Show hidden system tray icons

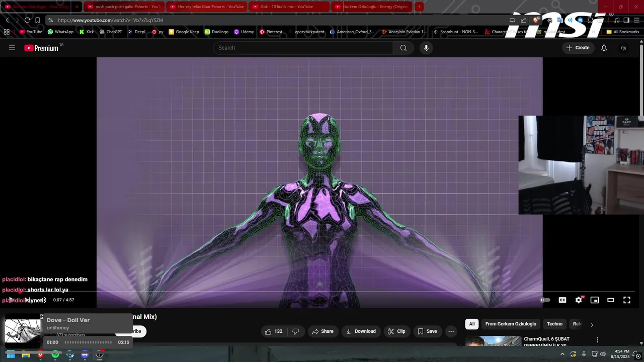(562, 354)
